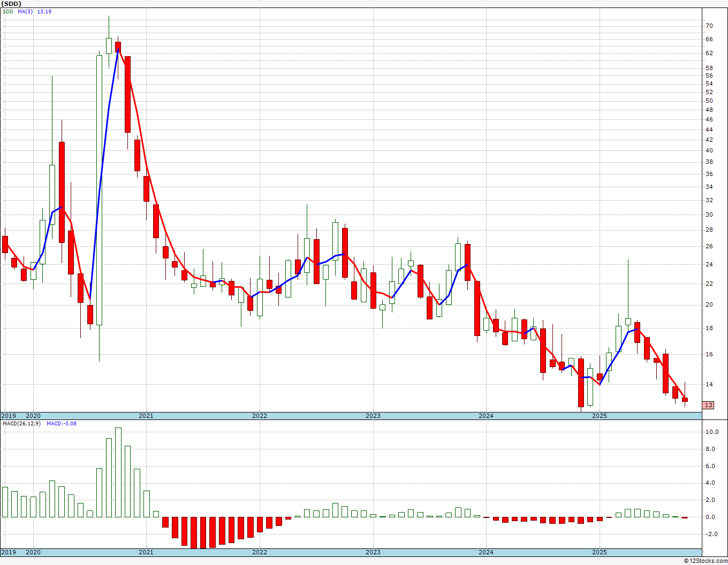Image resolution: width=728 pixels, height=565 pixels.
Task: Click 2019 on the price chart time axis
Action: point(9,416)
